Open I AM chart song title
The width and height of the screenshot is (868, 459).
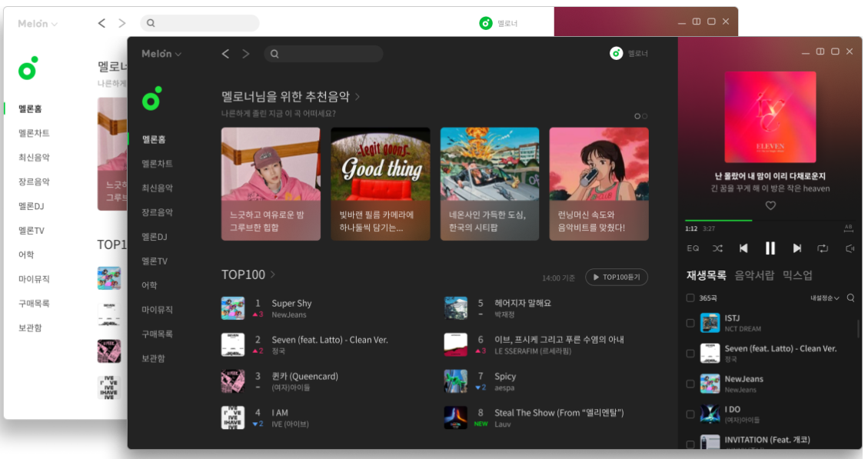280,413
